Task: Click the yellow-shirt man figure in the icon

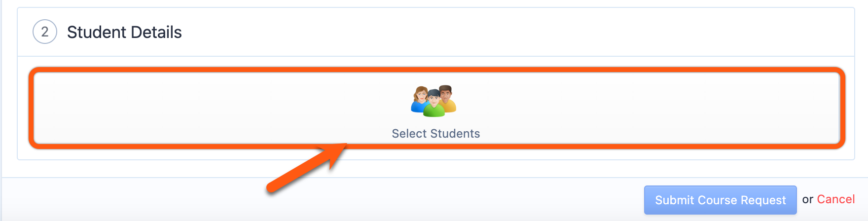Action: tap(448, 98)
